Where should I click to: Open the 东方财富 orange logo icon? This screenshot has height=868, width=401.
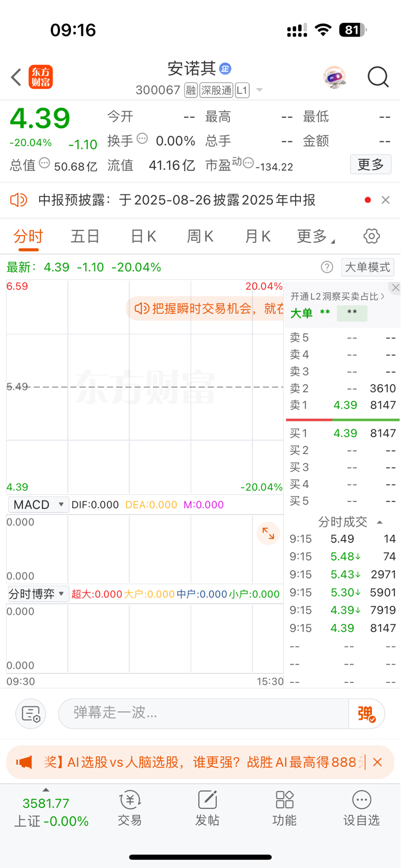click(x=41, y=77)
